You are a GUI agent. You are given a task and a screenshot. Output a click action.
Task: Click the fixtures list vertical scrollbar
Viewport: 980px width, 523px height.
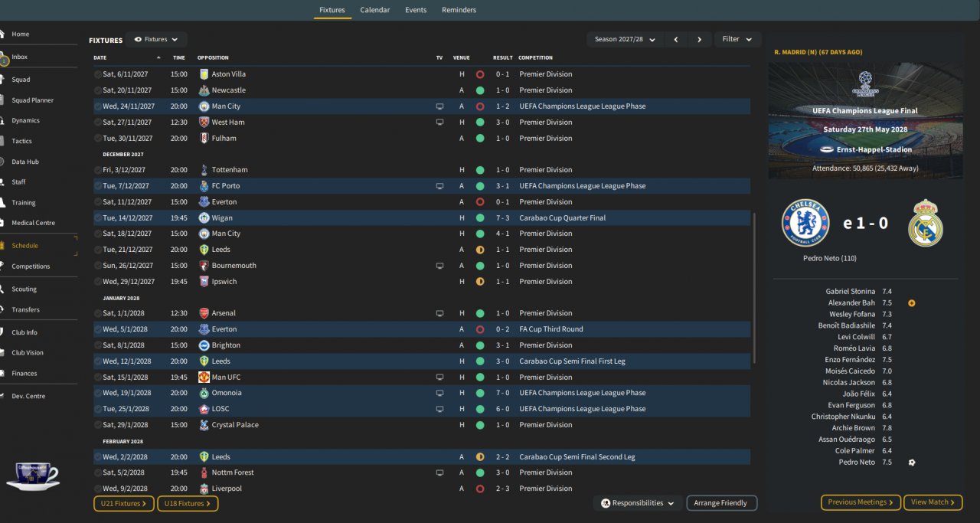[754, 288]
